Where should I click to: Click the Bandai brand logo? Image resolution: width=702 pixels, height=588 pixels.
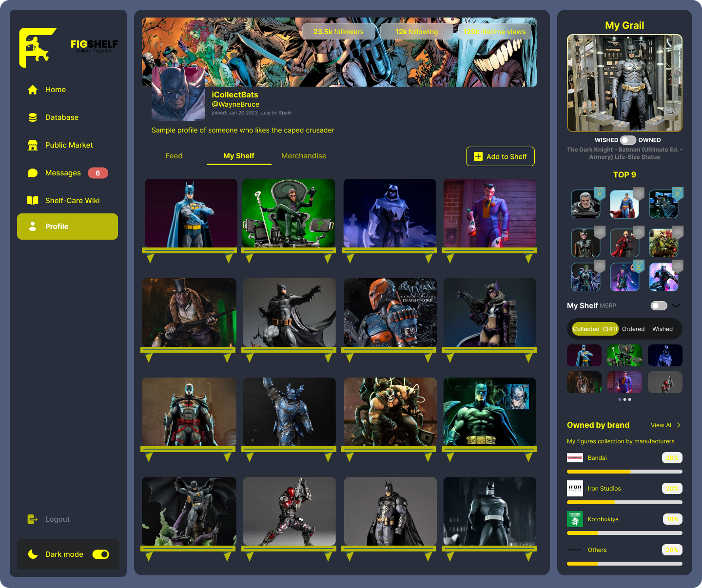[575, 458]
